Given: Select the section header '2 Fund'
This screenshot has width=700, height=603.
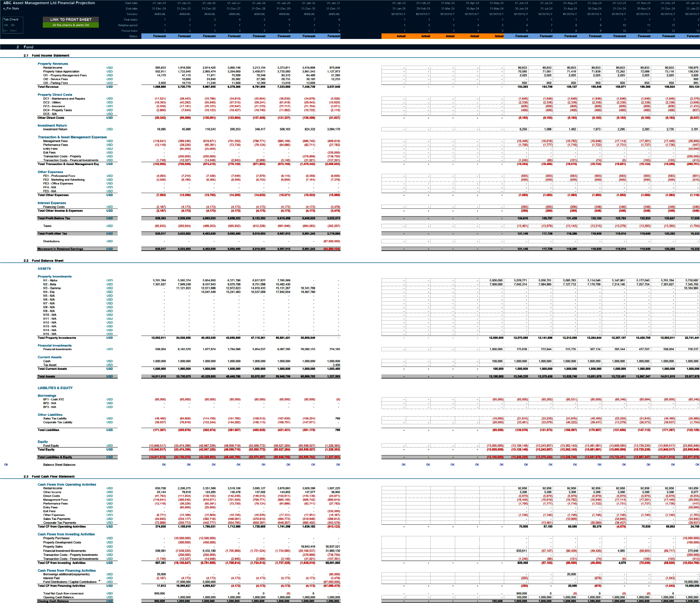Looking at the screenshot, I should click(x=25, y=47).
